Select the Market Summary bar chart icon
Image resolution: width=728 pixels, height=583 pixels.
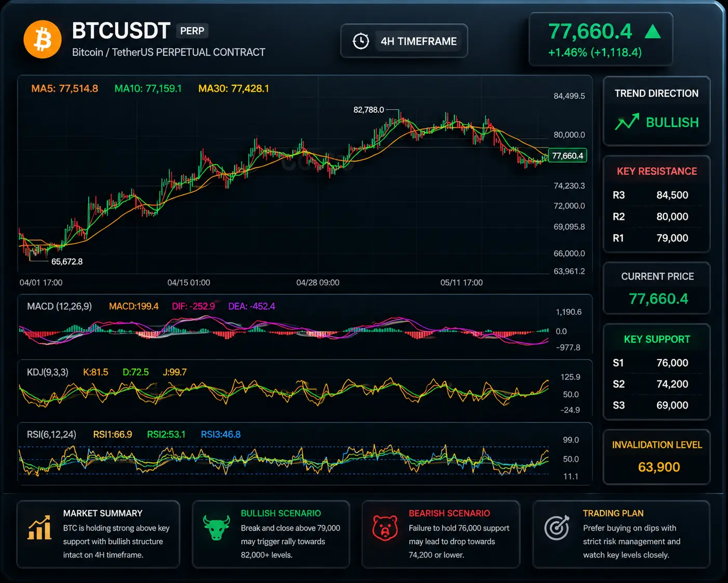coord(39,527)
